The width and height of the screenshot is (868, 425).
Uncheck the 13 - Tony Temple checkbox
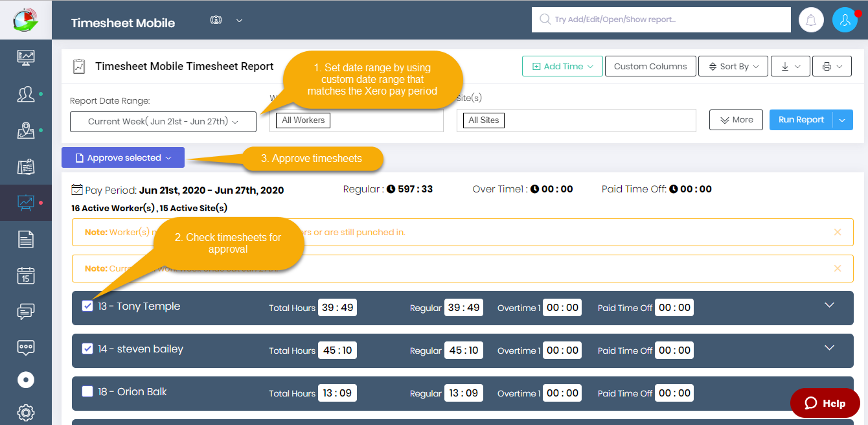point(87,306)
